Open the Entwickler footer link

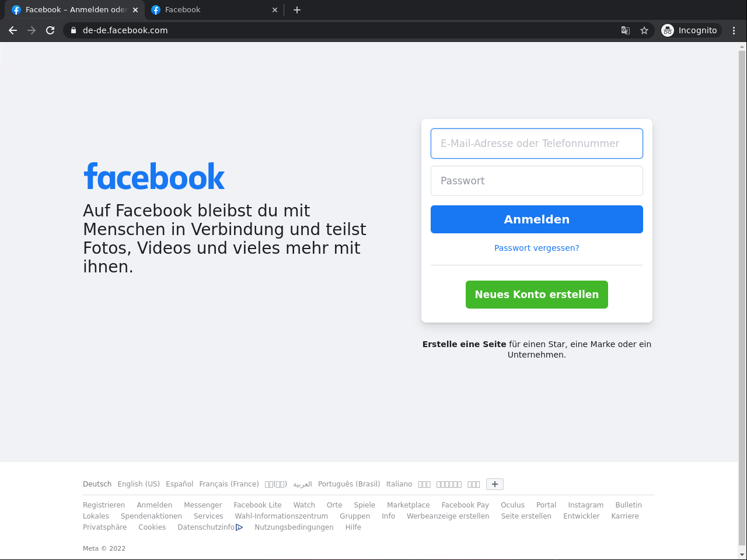(581, 516)
